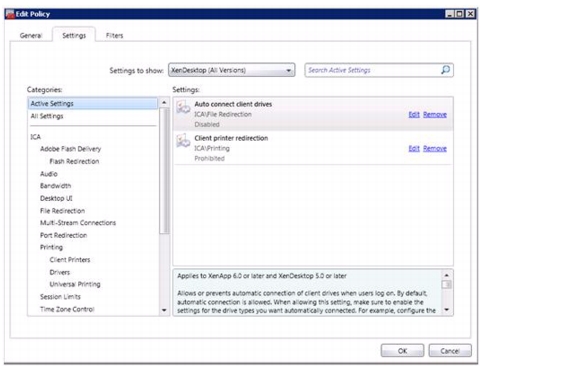Open the Filters tab
The image size is (576, 366).
114,35
